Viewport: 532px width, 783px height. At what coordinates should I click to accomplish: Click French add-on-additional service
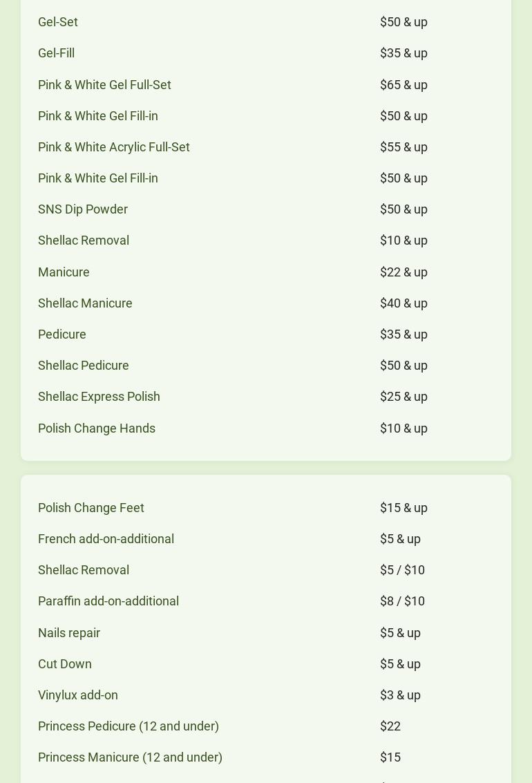tap(106, 539)
